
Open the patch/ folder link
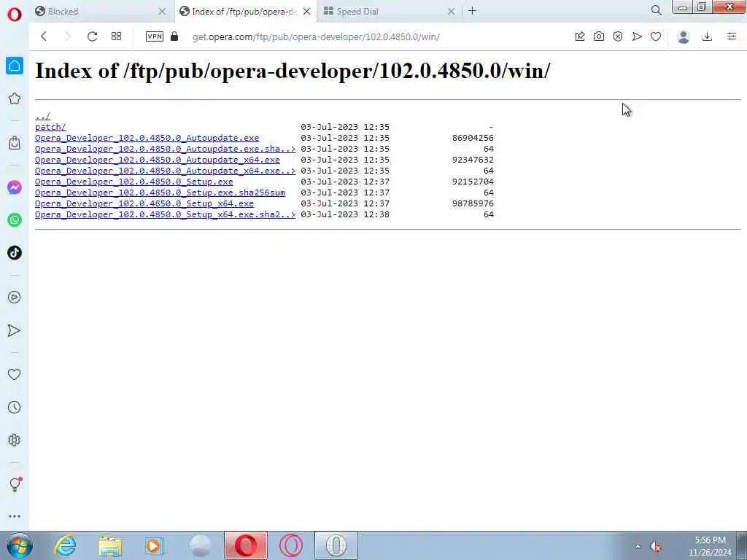[x=50, y=127]
